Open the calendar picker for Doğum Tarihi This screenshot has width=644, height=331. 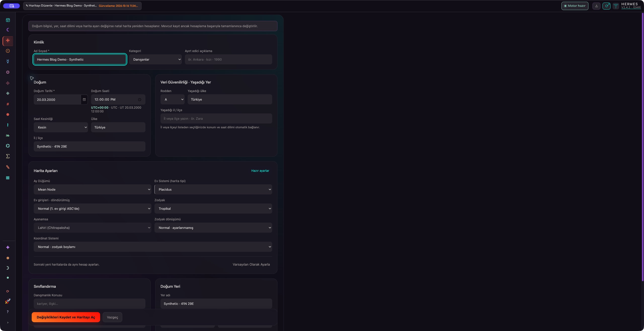pyautogui.click(x=84, y=100)
